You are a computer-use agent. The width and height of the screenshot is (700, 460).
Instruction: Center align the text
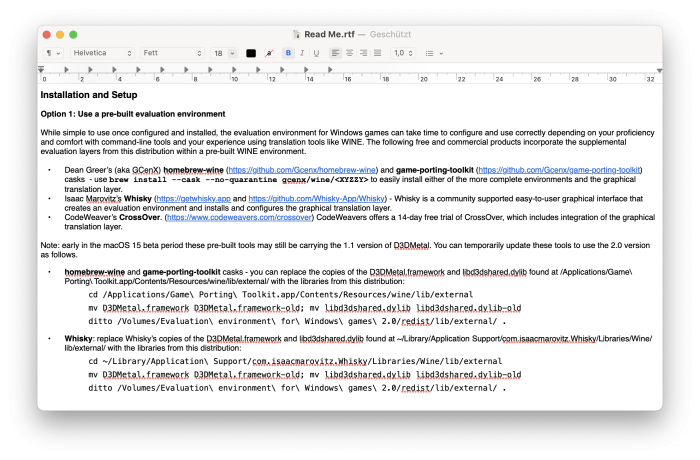349,53
